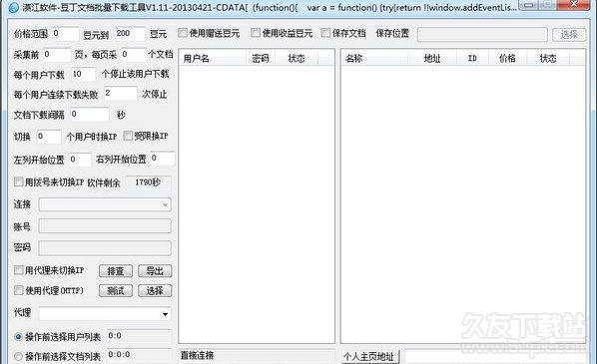Enable 用拨号来切换IP checkbox
The width and height of the screenshot is (597, 364).
[x=18, y=182]
